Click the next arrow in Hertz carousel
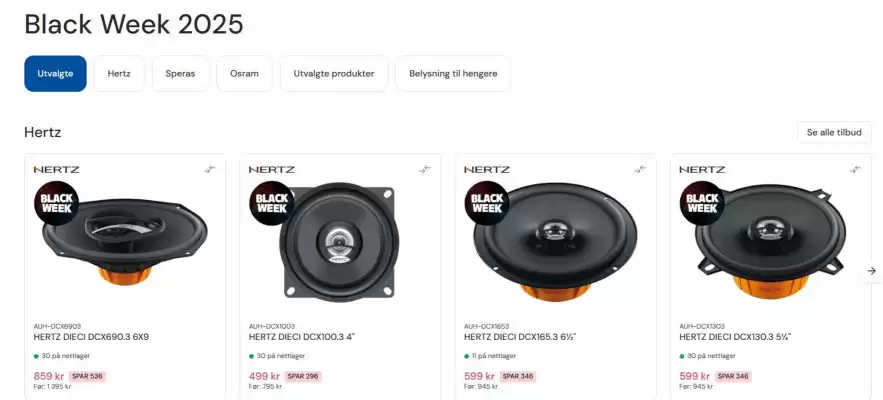 pos(871,270)
